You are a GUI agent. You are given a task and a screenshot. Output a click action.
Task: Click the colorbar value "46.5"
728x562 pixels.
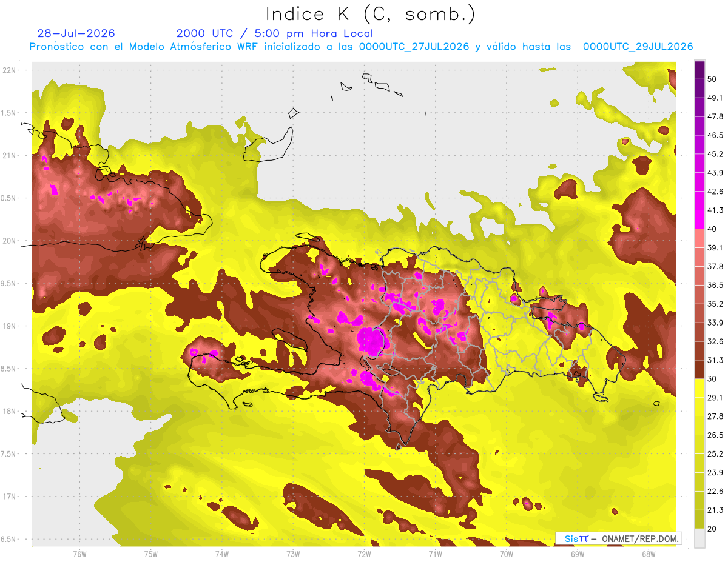click(x=715, y=135)
